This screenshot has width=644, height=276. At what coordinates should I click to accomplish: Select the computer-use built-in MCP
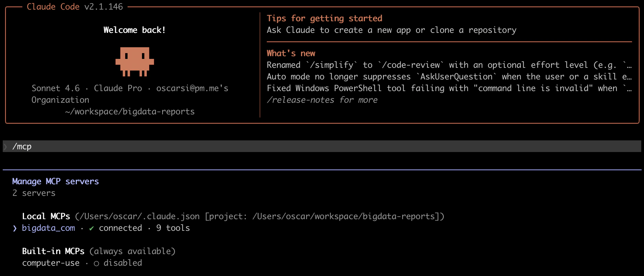(x=51, y=263)
